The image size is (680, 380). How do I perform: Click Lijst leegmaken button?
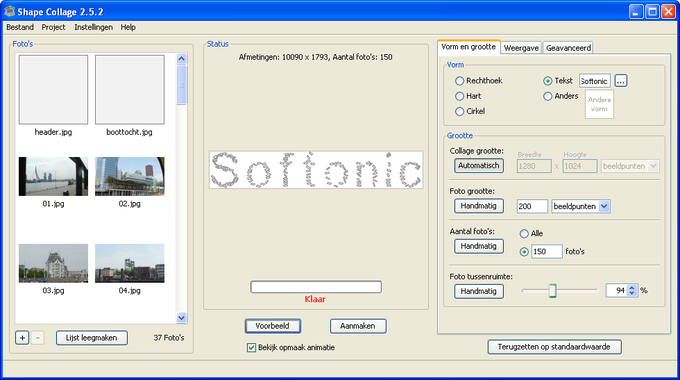[x=92, y=337]
